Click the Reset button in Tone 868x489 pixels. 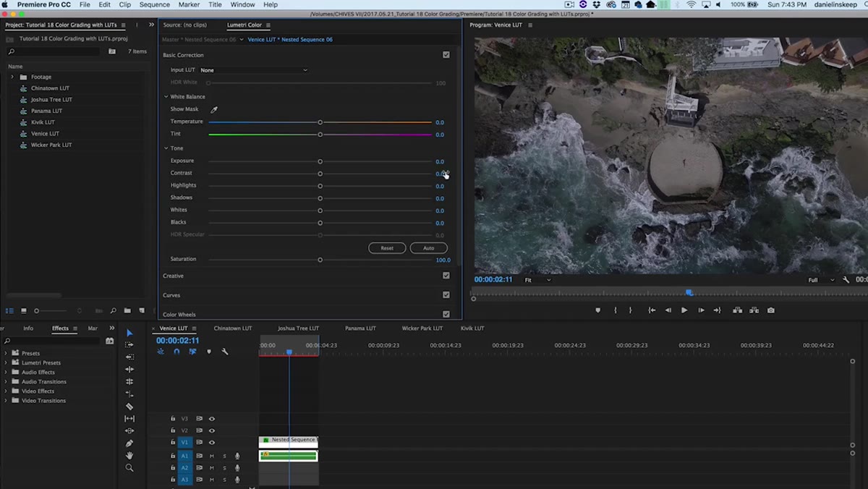click(387, 248)
